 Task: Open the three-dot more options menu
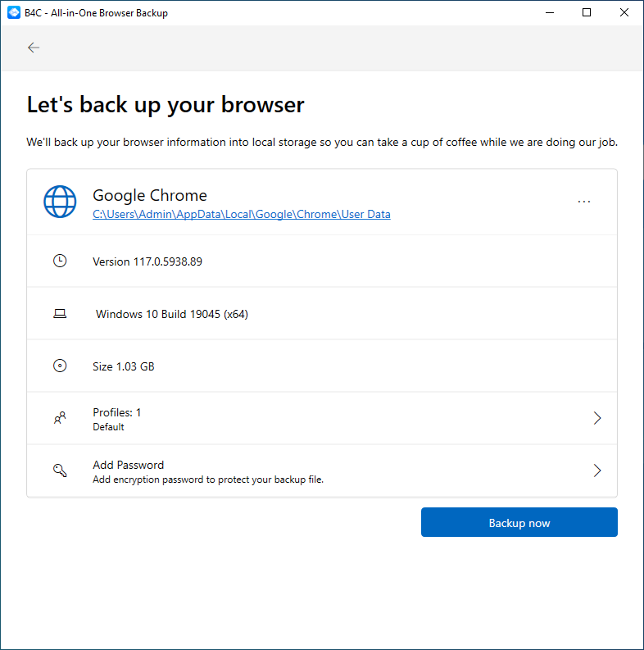click(584, 202)
